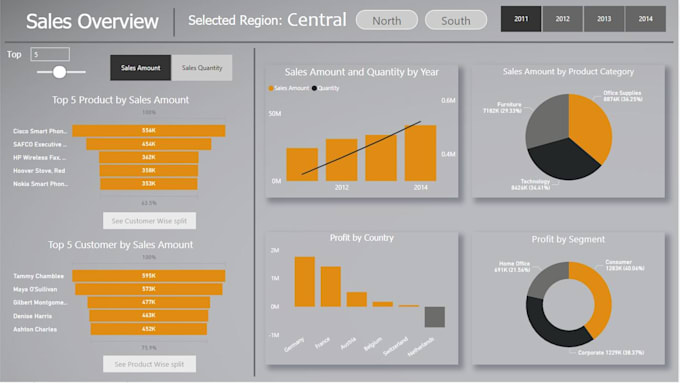Click the 2014 sales amount bar

tap(420, 153)
